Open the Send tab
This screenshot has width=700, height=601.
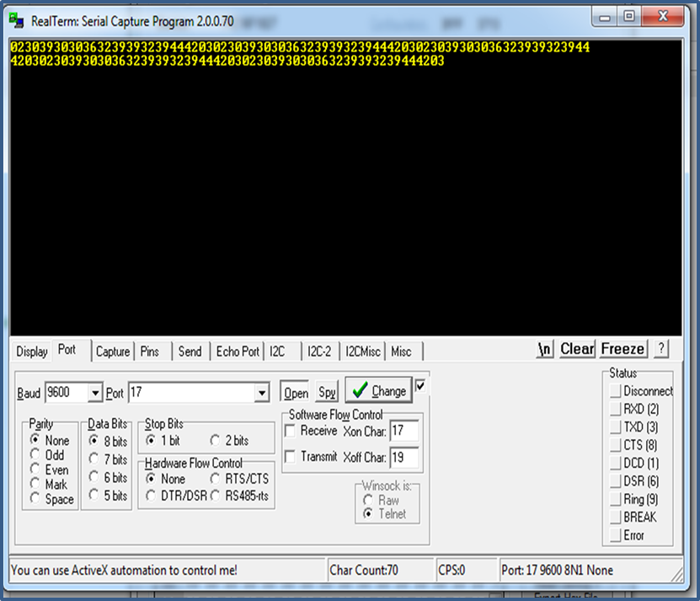(x=190, y=351)
